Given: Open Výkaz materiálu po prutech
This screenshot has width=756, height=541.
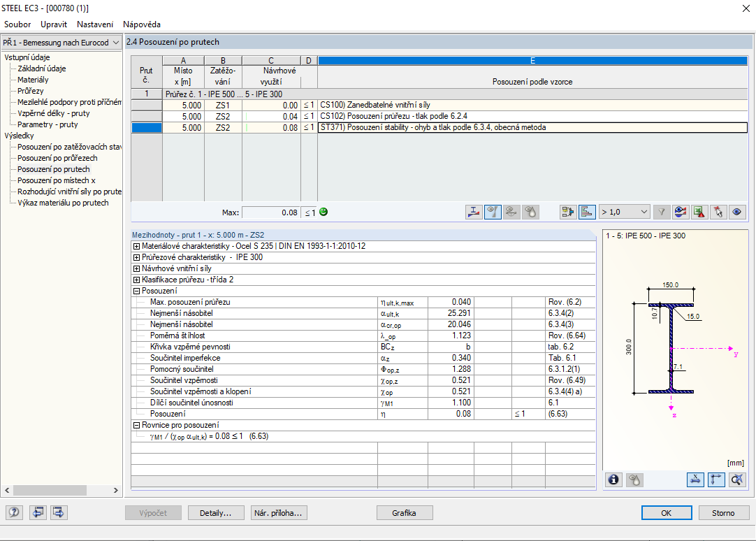Looking at the screenshot, I should click(63, 203).
